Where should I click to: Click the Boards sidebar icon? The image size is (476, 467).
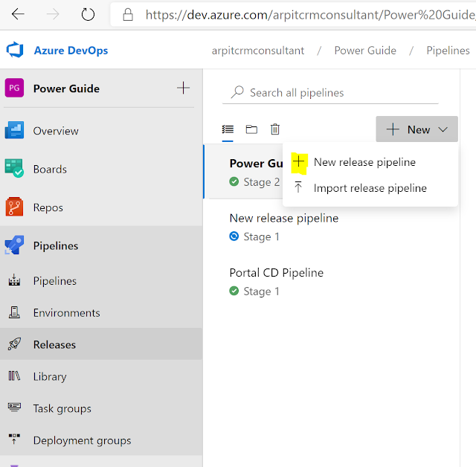(14, 168)
